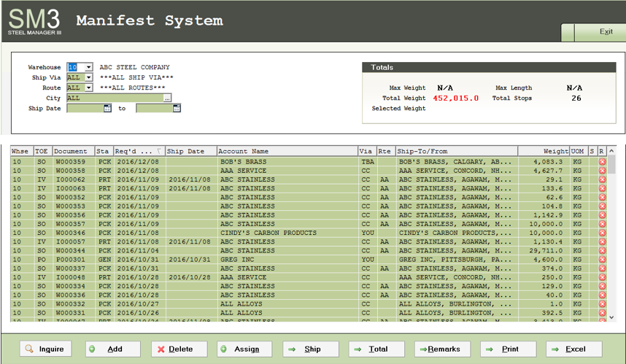Click the Ship Date start field
Image resolution: width=626 pixels, height=364 pixels.
[x=85, y=108]
